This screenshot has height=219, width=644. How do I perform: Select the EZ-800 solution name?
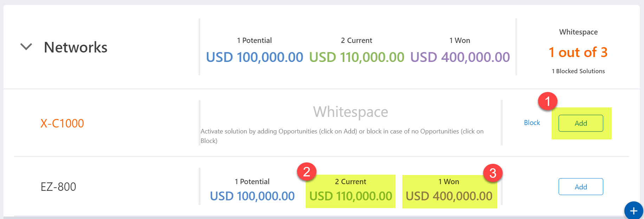point(58,187)
